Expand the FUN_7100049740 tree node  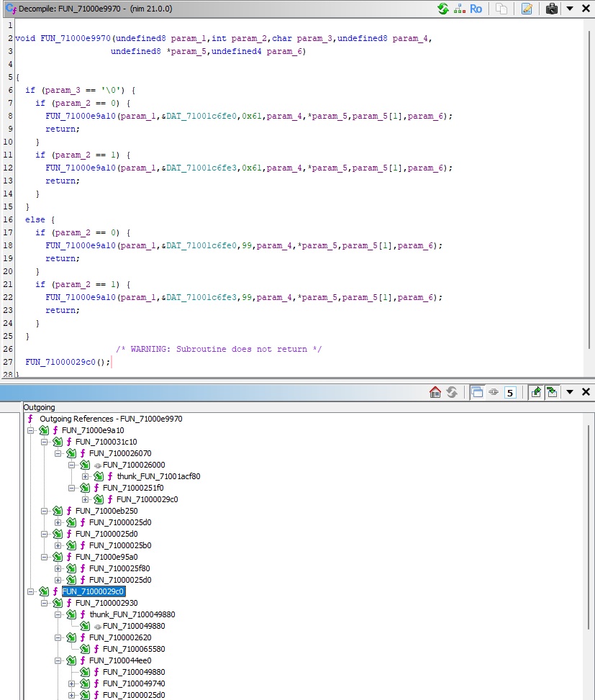[x=72, y=683]
